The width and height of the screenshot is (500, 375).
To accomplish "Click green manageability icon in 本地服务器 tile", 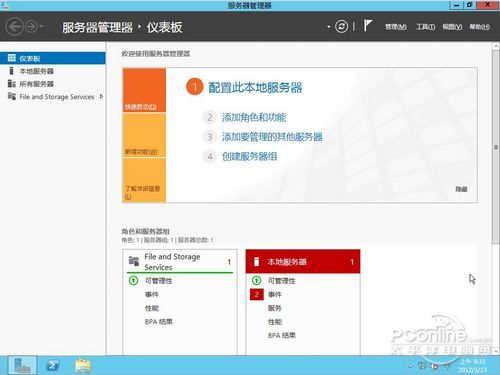I will [256, 280].
